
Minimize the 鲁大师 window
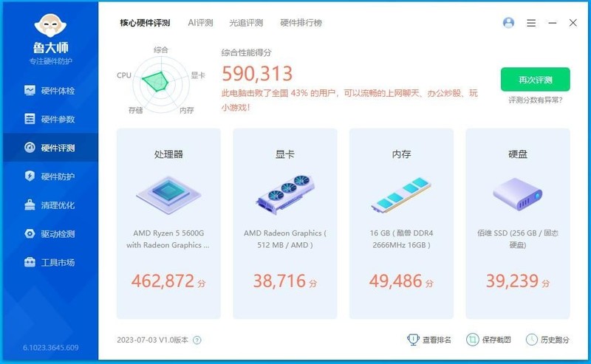pos(553,23)
